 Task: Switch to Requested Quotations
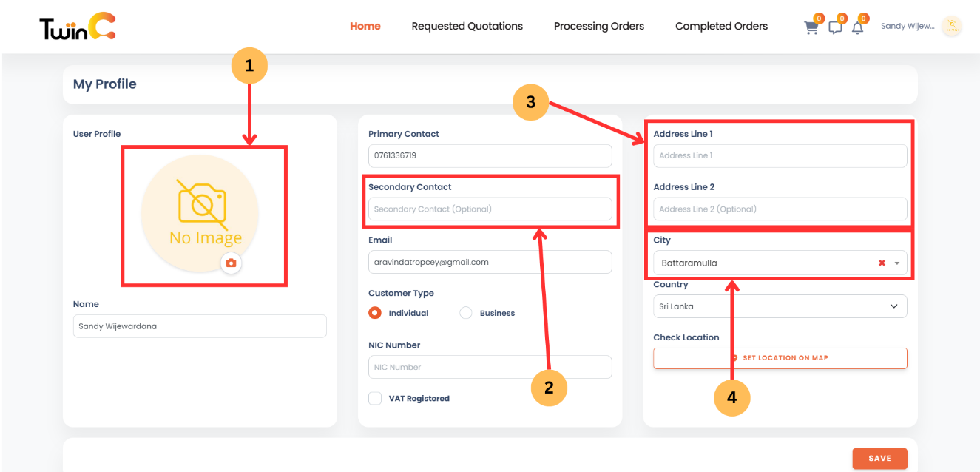point(467,26)
